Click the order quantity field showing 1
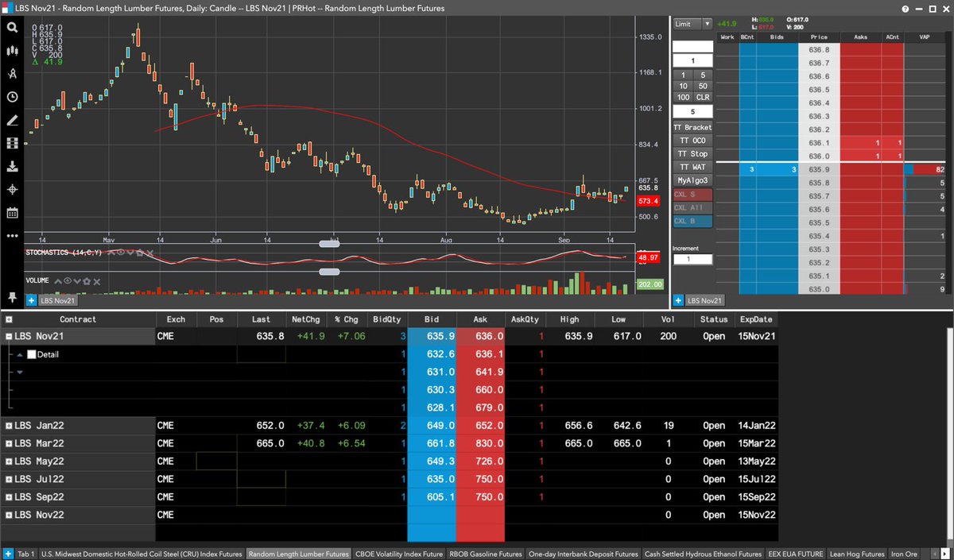Image resolution: width=954 pixels, height=560 pixels. [x=692, y=60]
